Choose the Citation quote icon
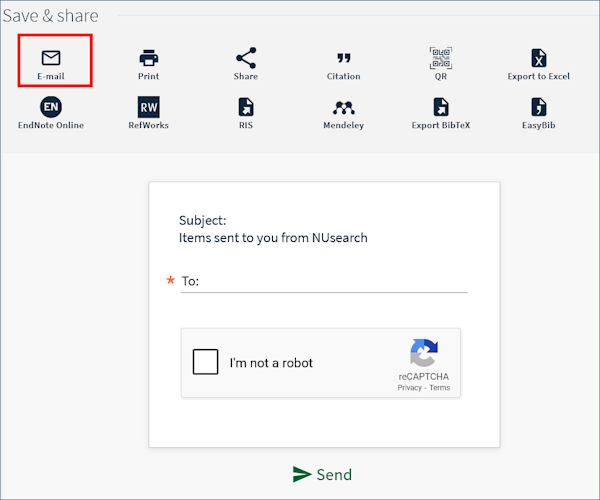The width and height of the screenshot is (600, 500). tap(343, 58)
